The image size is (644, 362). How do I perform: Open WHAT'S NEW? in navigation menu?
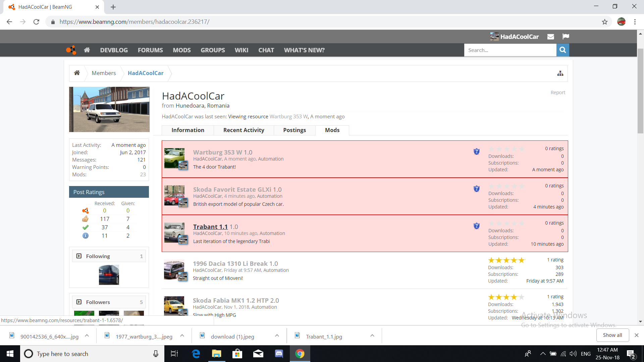pyautogui.click(x=304, y=50)
